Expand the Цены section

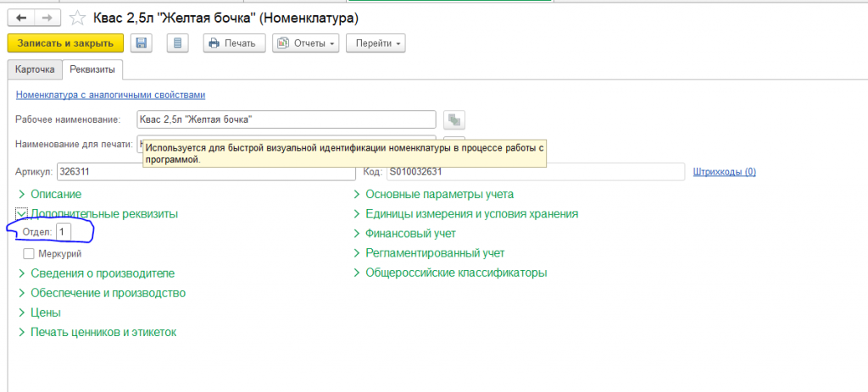pyautogui.click(x=39, y=313)
